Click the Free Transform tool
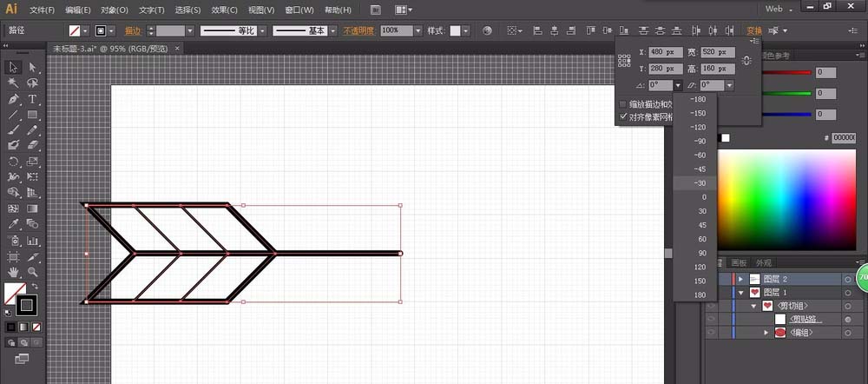Viewport: 868px width, 384px height. tap(33, 176)
